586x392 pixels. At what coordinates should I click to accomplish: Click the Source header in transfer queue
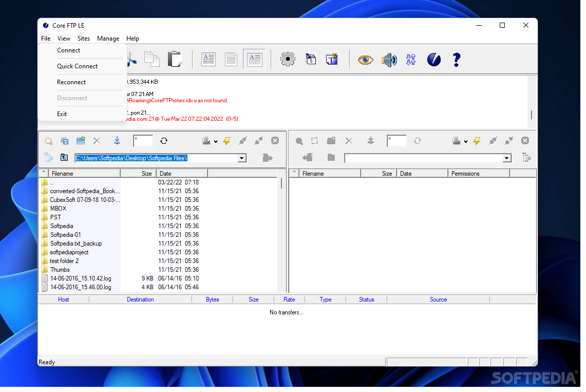pyautogui.click(x=439, y=300)
